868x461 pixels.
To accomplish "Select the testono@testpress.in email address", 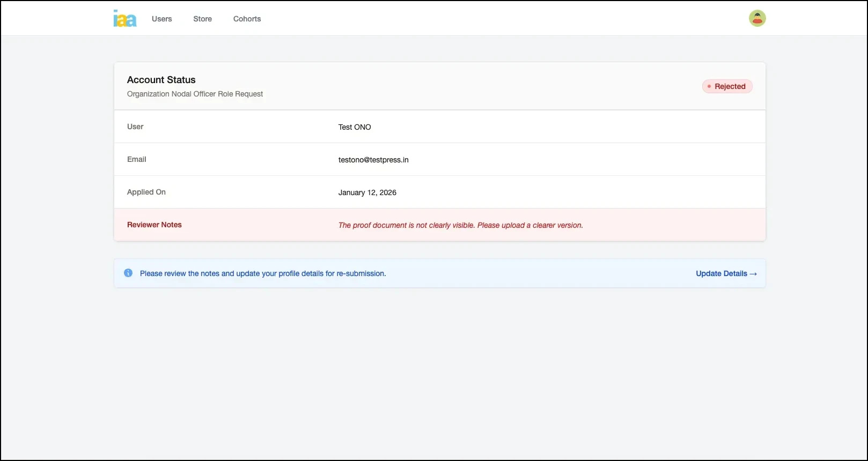I will coord(373,160).
